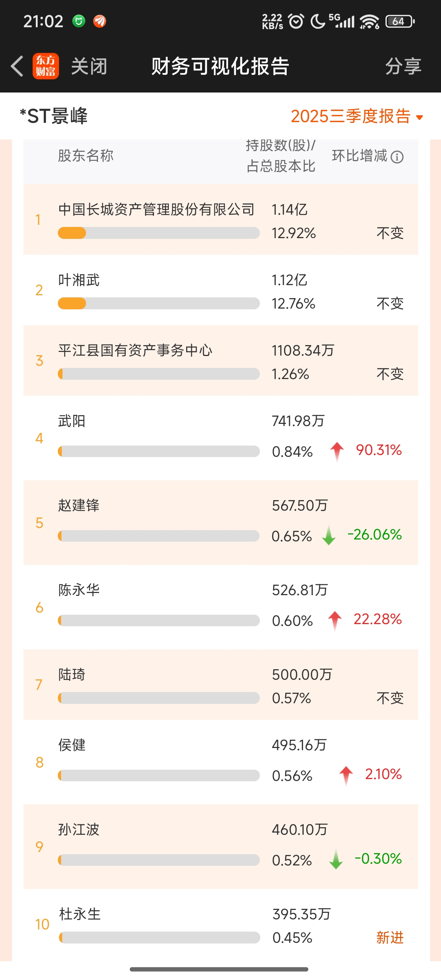
Task: Tap the red up arrow for 陈永华
Action: click(x=335, y=620)
